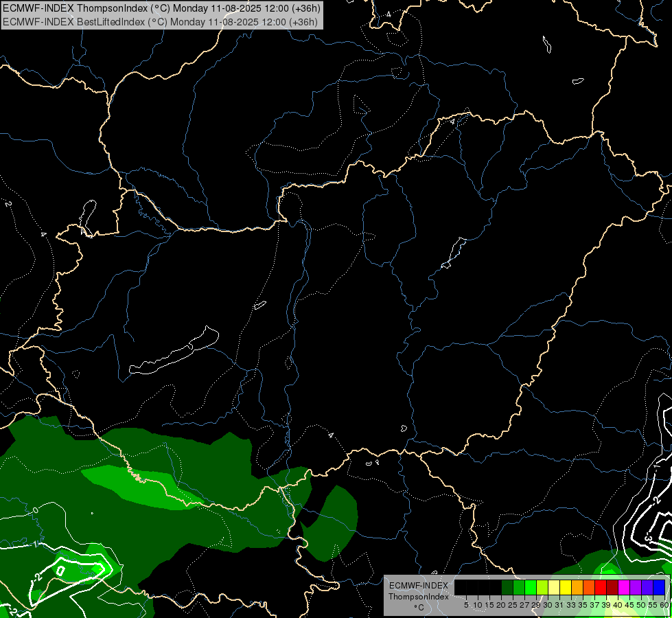Click the legend tick value 60
Screen dimensions: 672x618
point(664,605)
